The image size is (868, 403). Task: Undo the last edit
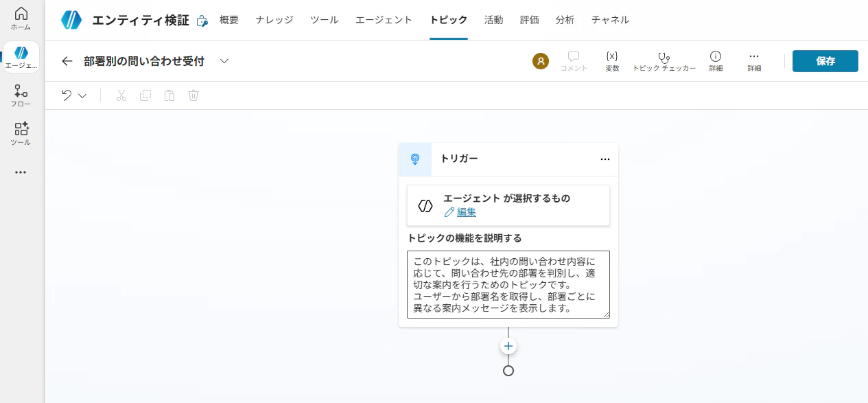point(67,95)
